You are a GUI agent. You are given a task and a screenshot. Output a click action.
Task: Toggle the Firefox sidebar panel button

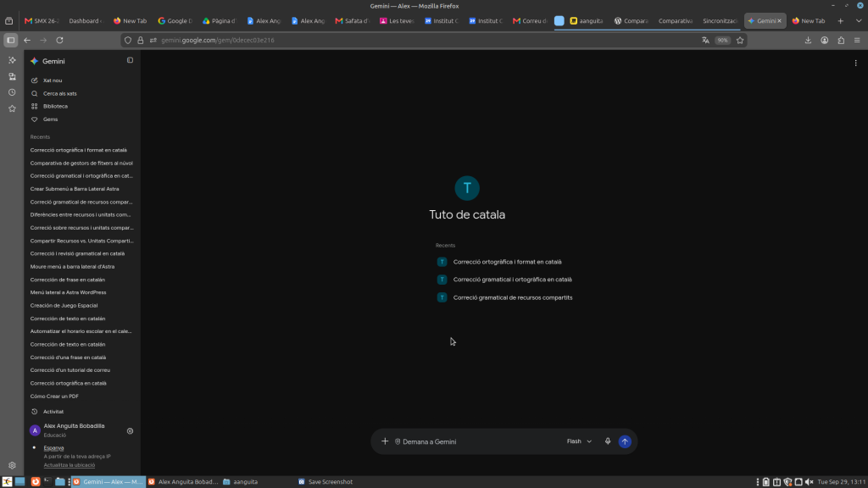(x=10, y=41)
